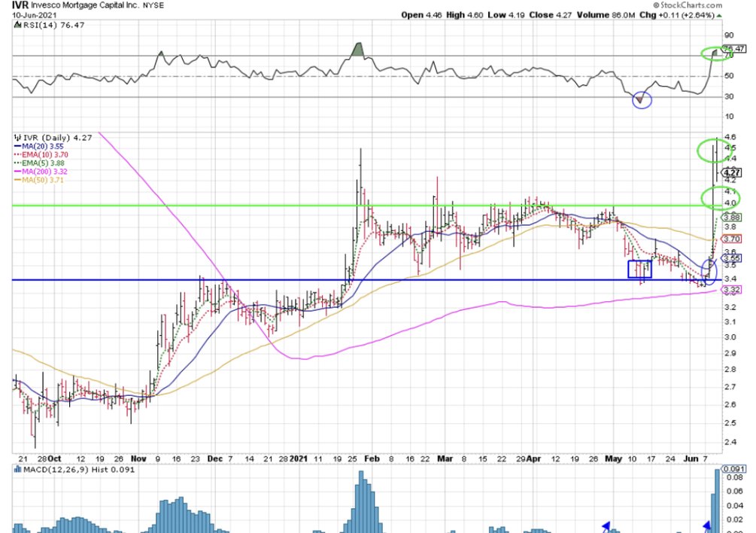Viewport: 756px width, 533px height.
Task: Select the Low 4.19 value
Action: point(506,15)
